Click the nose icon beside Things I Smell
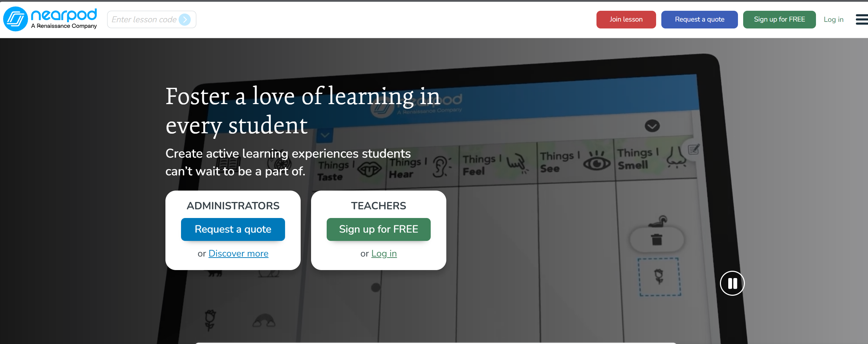The height and width of the screenshot is (344, 868). [676, 158]
